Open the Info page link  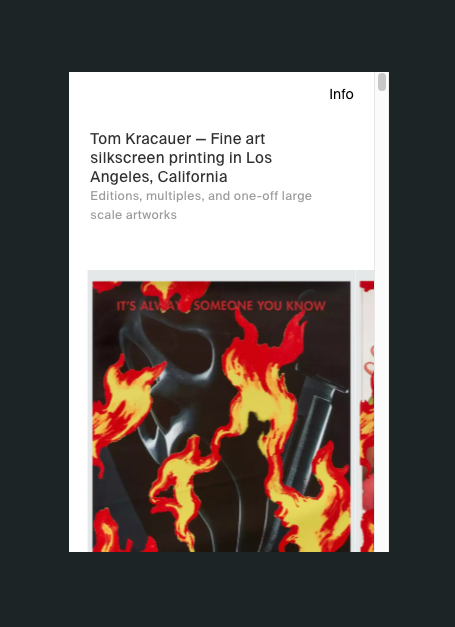point(341,94)
